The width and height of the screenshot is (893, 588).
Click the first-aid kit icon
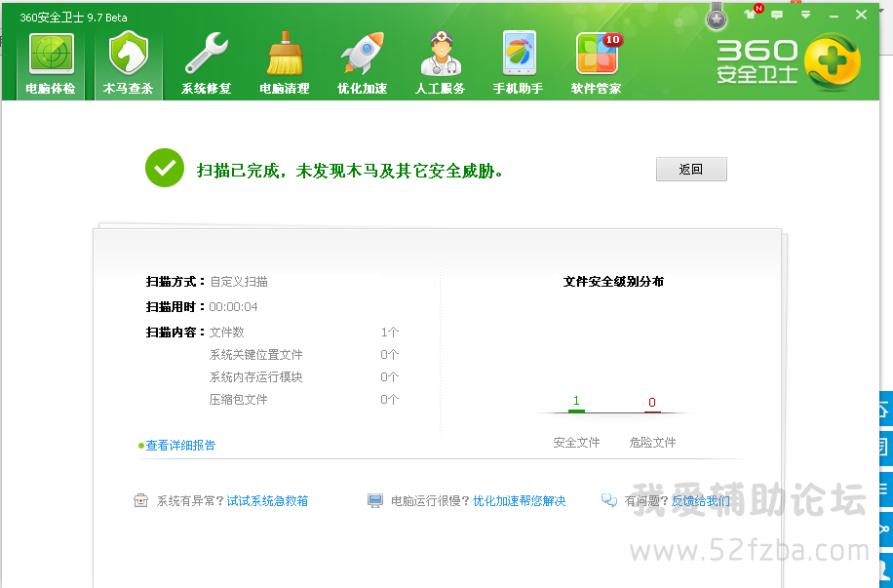(140, 501)
